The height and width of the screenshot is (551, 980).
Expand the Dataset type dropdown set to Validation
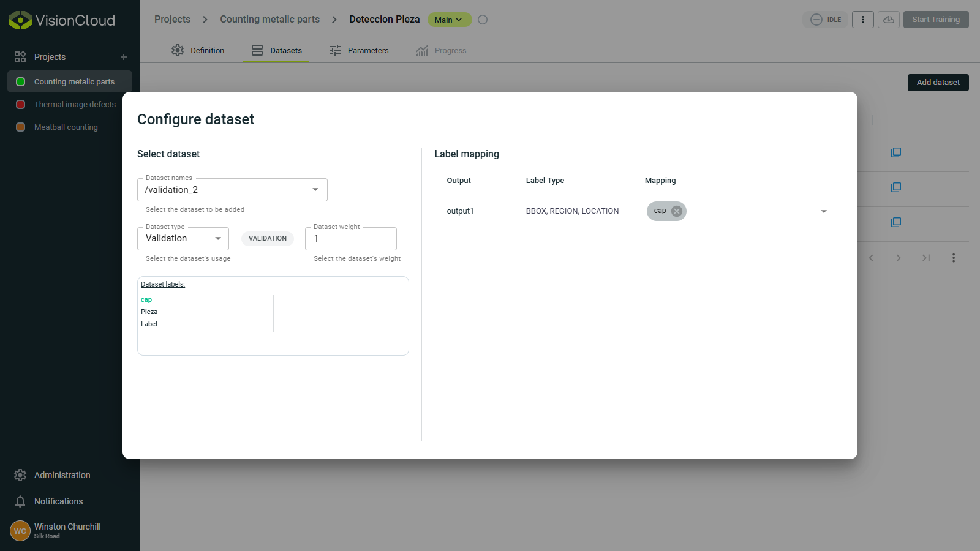pyautogui.click(x=217, y=238)
